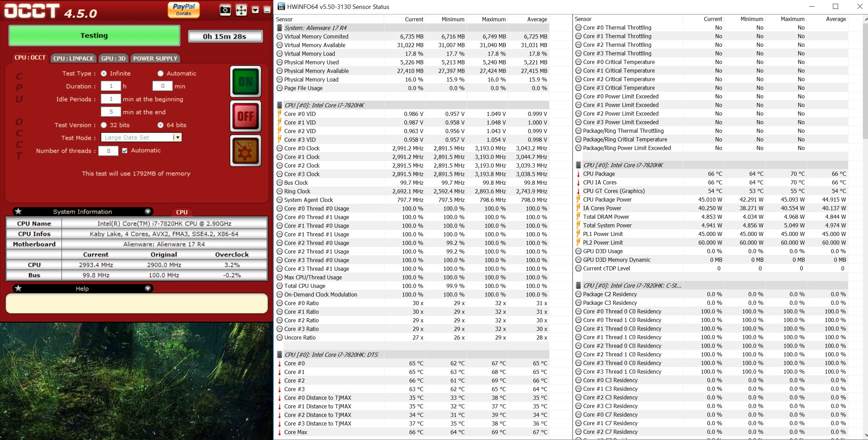Click the idle minutes at beginning field
Screen dimensions: 868x440
pos(111,99)
